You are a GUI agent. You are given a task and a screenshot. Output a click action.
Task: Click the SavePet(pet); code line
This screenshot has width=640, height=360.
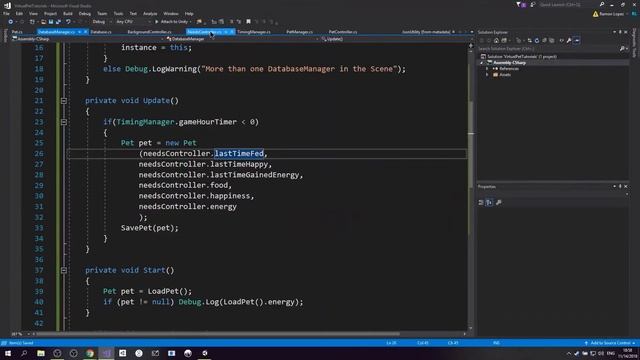click(x=149, y=228)
